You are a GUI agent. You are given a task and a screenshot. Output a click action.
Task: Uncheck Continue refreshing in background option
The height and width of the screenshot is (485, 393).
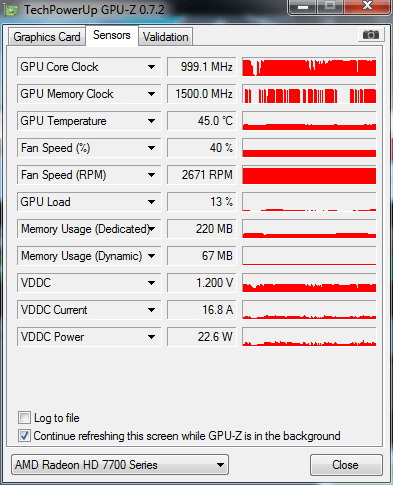24,436
